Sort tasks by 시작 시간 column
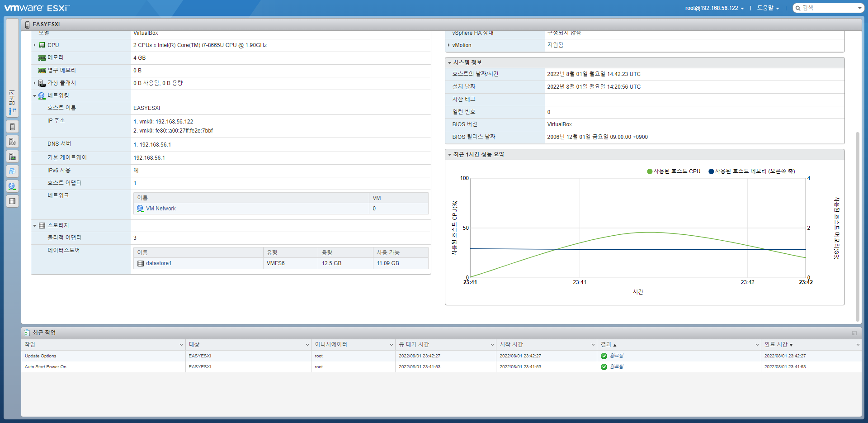The height and width of the screenshot is (423, 868). click(x=511, y=345)
